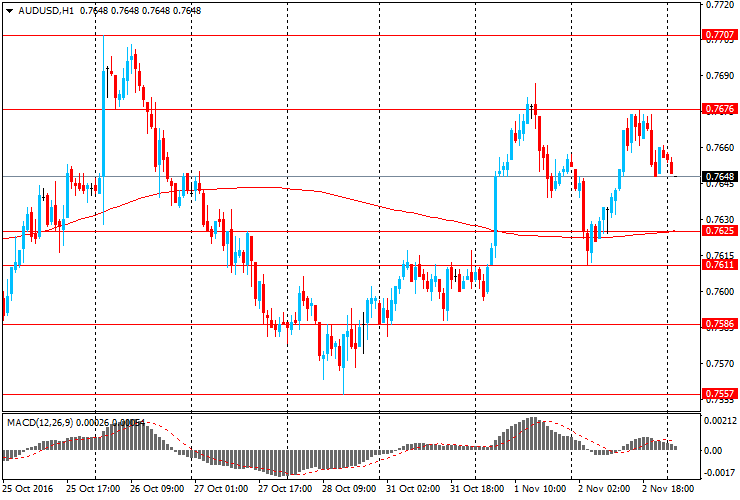Click 25 Oct 2016 on the time axis
740x500 pixels.
(28, 490)
